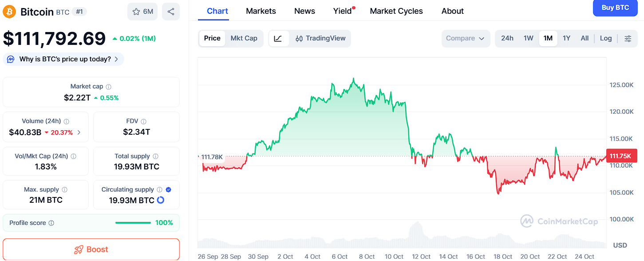Click the star watchlist button showing 6M
644x261 pixels.
coord(142,12)
